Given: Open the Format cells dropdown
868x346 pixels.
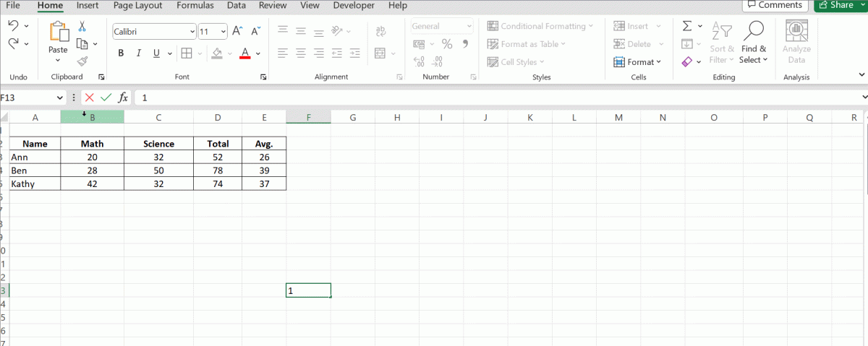Looking at the screenshot, I should pyautogui.click(x=637, y=62).
